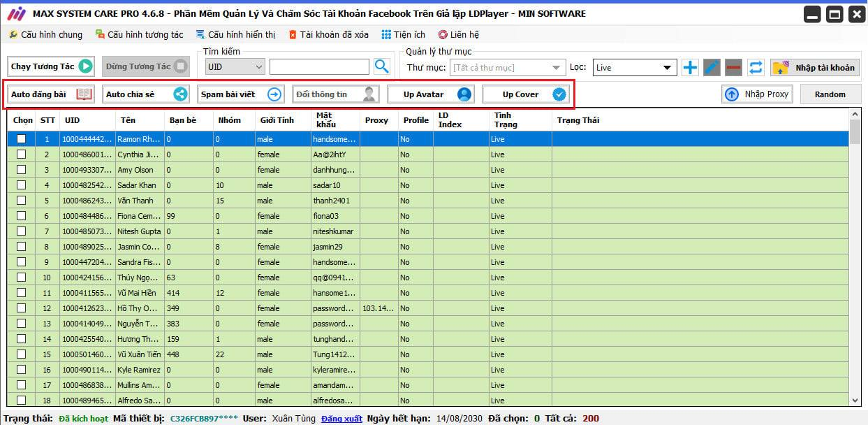Check the box for Sadar Khan row

21,185
